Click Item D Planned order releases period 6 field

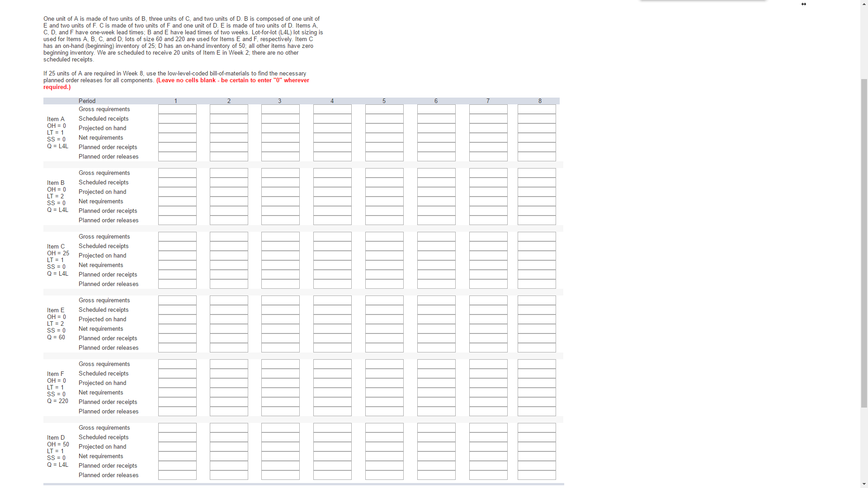click(436, 475)
